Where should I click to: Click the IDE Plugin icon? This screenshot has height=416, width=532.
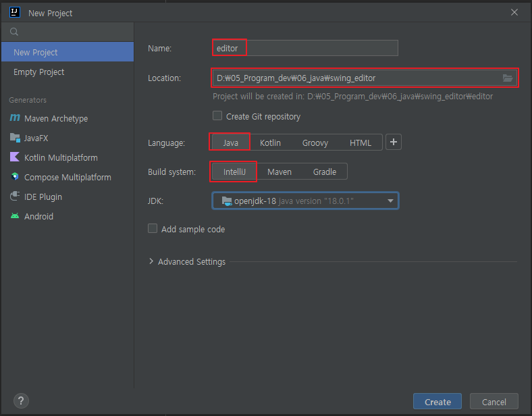pyautogui.click(x=15, y=196)
